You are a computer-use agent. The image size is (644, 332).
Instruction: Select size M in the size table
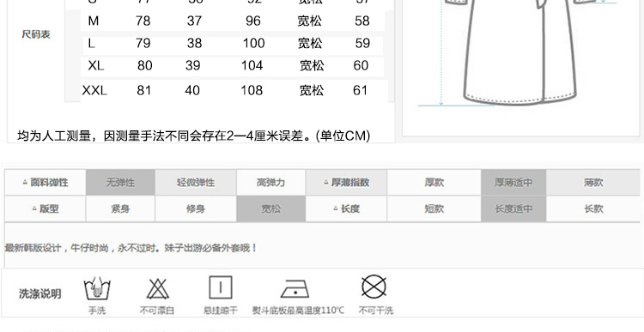click(94, 21)
